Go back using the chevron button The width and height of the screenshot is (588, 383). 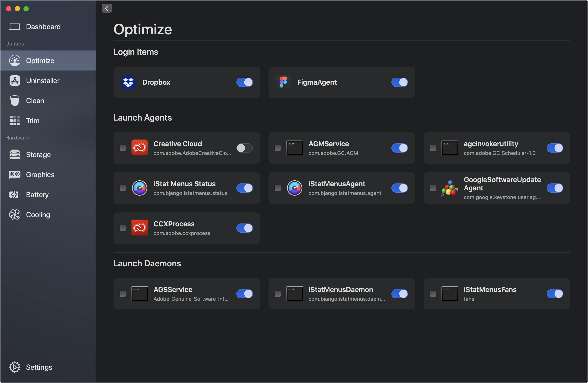click(x=107, y=8)
